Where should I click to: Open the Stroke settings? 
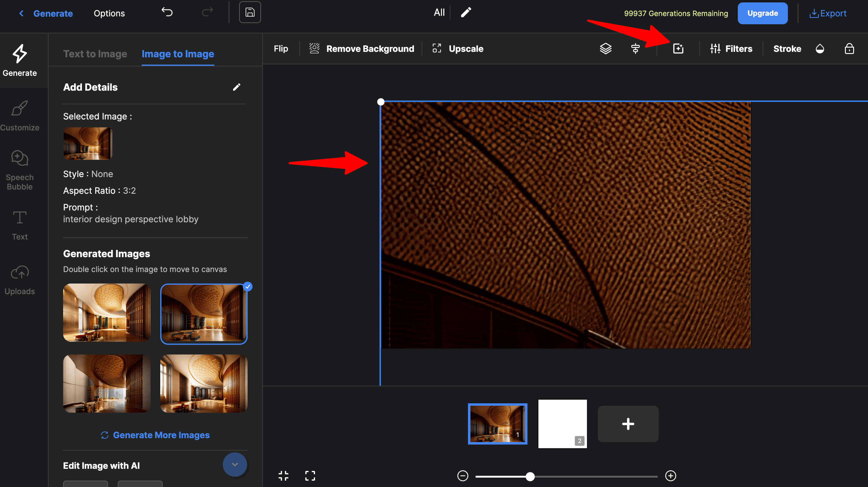[787, 49]
